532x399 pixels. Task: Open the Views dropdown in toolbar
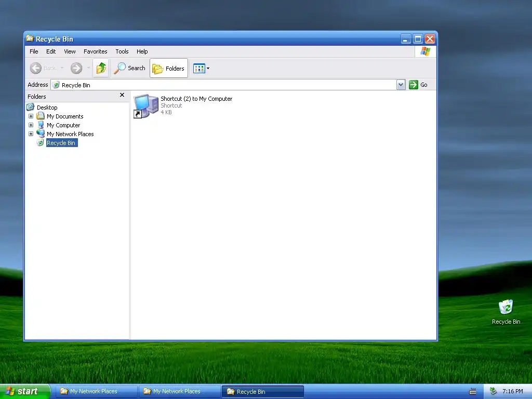pos(201,68)
